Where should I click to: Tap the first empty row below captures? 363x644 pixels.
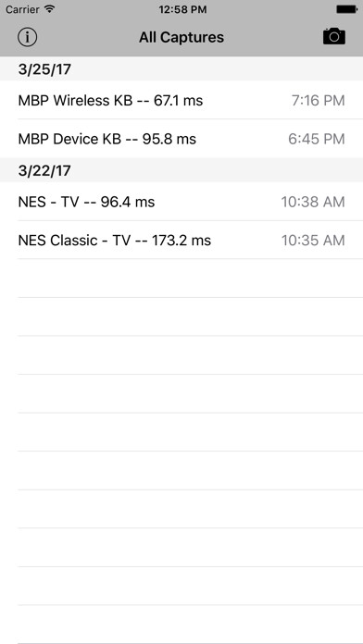(181, 279)
